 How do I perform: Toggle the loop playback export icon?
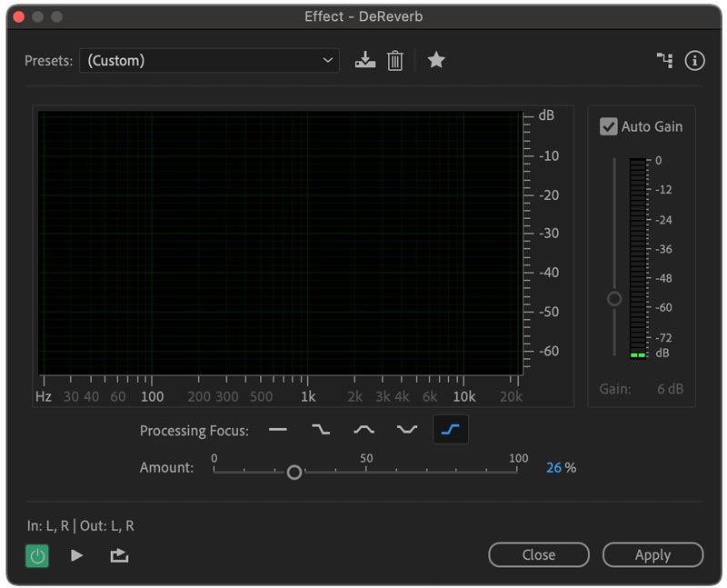pyautogui.click(x=119, y=555)
